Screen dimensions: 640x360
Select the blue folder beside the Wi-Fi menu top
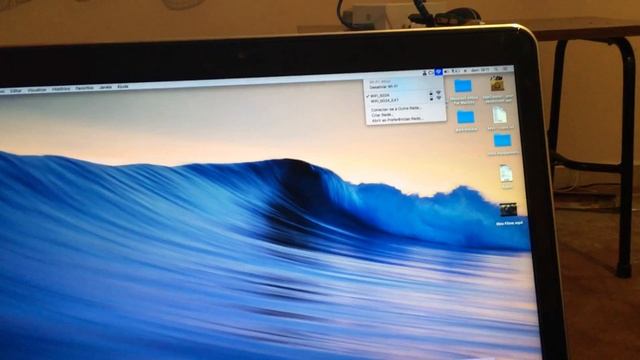463,86
